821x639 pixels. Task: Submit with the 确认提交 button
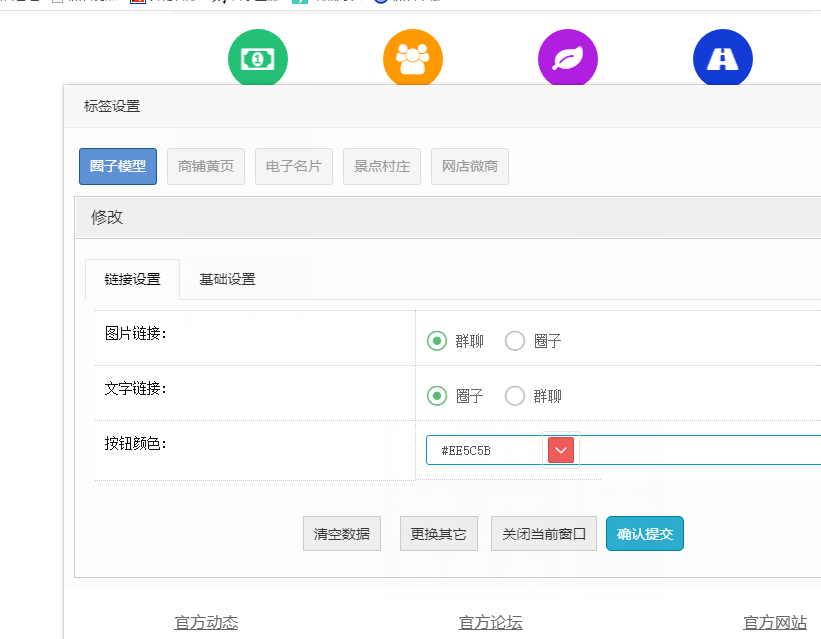pos(645,534)
